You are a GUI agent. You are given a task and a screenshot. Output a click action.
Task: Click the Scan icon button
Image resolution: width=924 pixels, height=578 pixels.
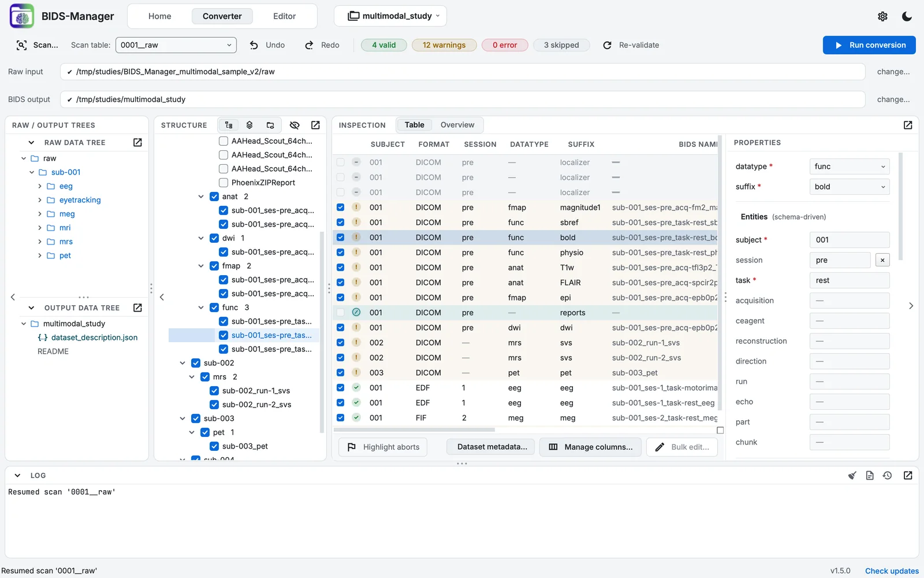coord(22,45)
